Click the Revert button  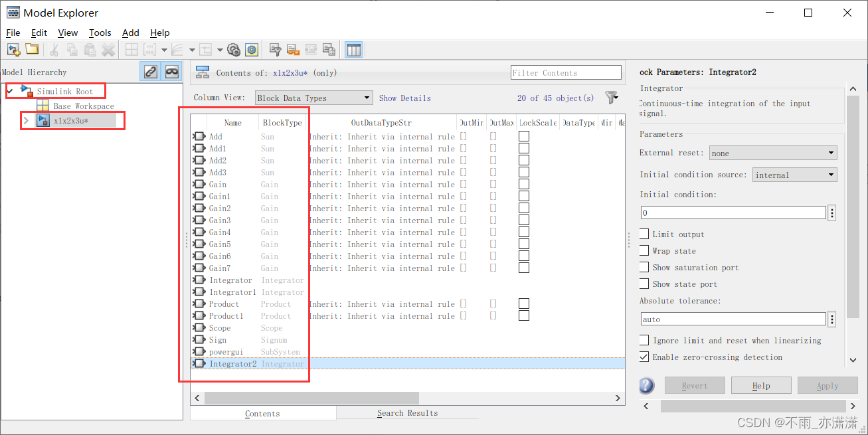click(x=695, y=385)
